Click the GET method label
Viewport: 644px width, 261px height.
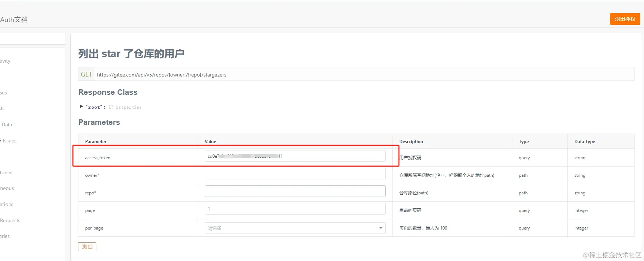pos(86,74)
